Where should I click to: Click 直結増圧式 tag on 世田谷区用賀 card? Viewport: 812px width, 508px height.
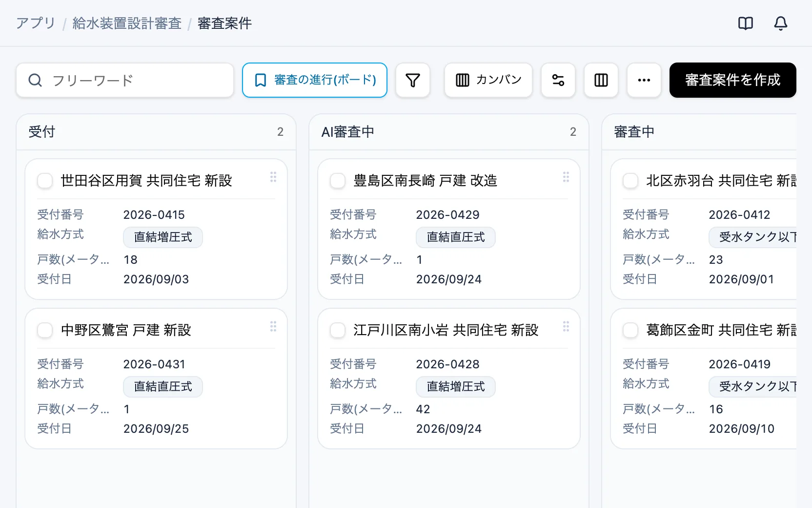click(x=163, y=237)
